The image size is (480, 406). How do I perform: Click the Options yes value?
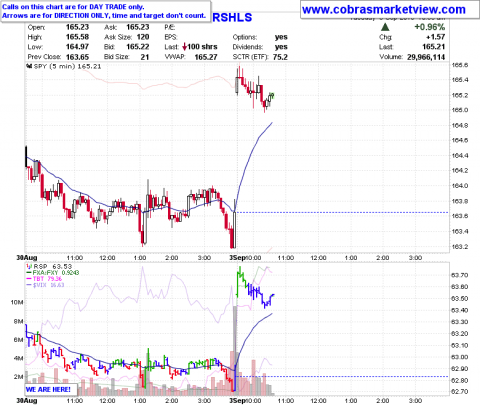(281, 37)
